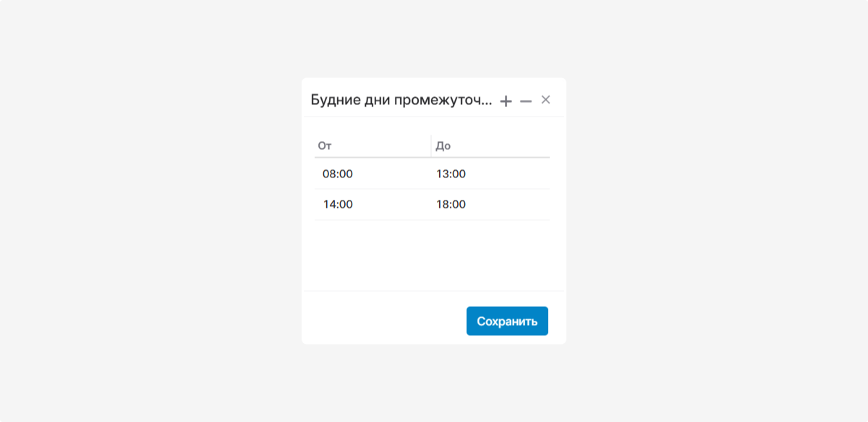Grab the divider between От and До headers

[431, 146]
